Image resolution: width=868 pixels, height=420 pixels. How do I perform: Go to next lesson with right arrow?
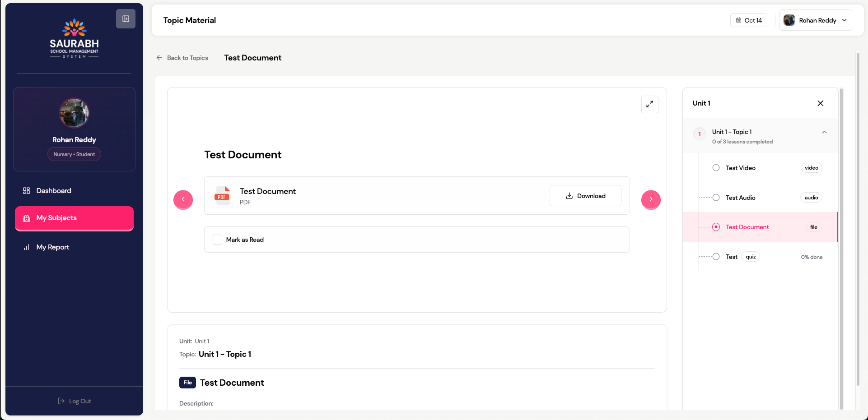click(x=650, y=199)
